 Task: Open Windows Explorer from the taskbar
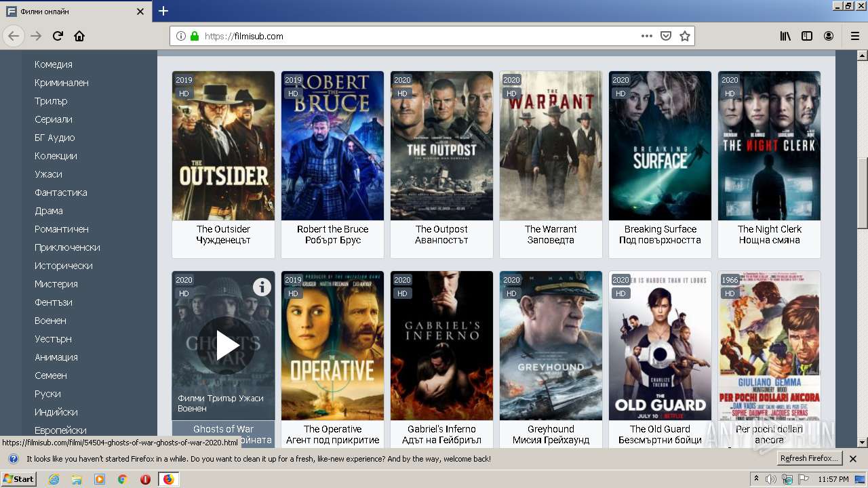point(77,479)
